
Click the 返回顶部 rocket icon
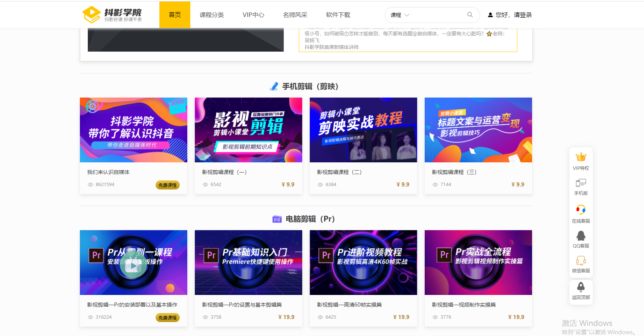coord(581,287)
